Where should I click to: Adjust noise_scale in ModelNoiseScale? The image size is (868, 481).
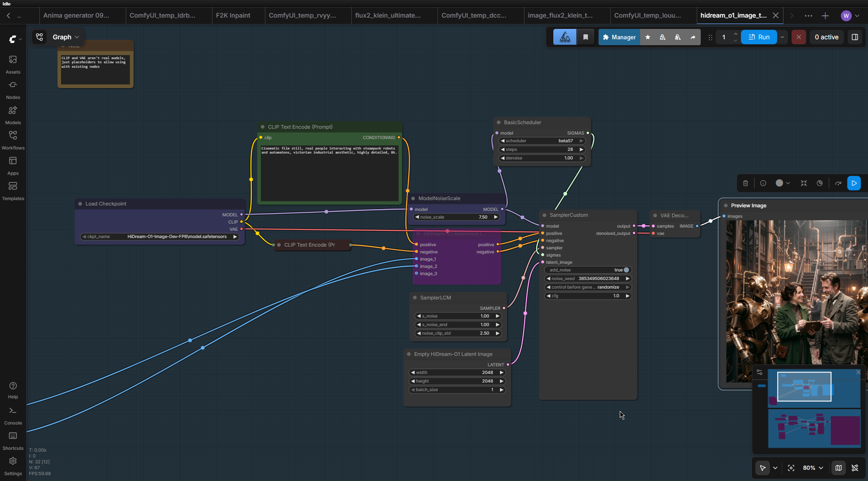click(457, 217)
